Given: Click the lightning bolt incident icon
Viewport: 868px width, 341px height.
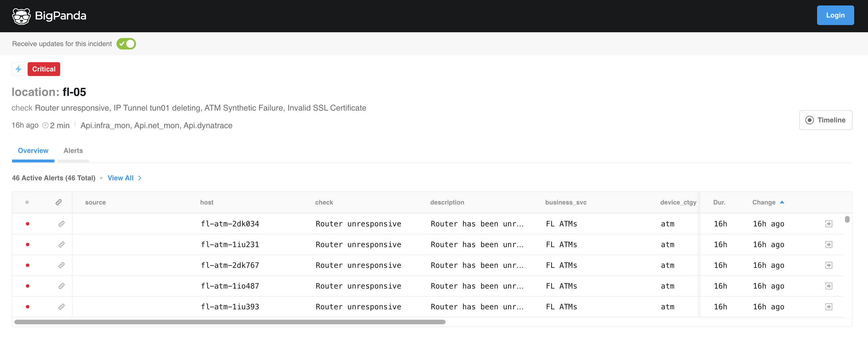Looking at the screenshot, I should [18, 69].
